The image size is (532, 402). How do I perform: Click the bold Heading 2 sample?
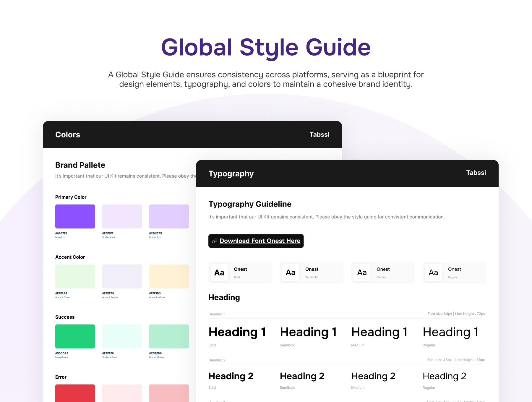coord(231,376)
